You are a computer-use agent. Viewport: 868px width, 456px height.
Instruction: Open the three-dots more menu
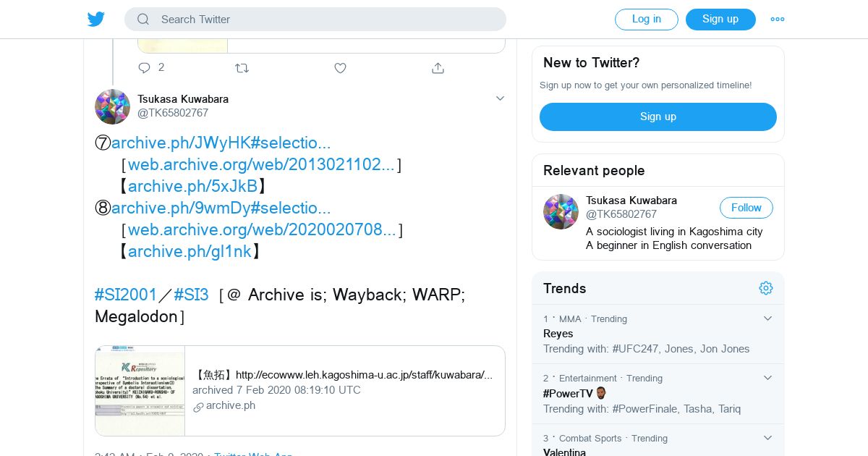click(x=778, y=20)
